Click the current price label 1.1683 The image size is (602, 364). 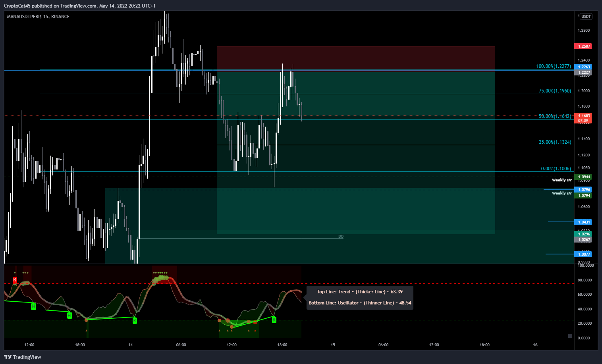coord(583,116)
